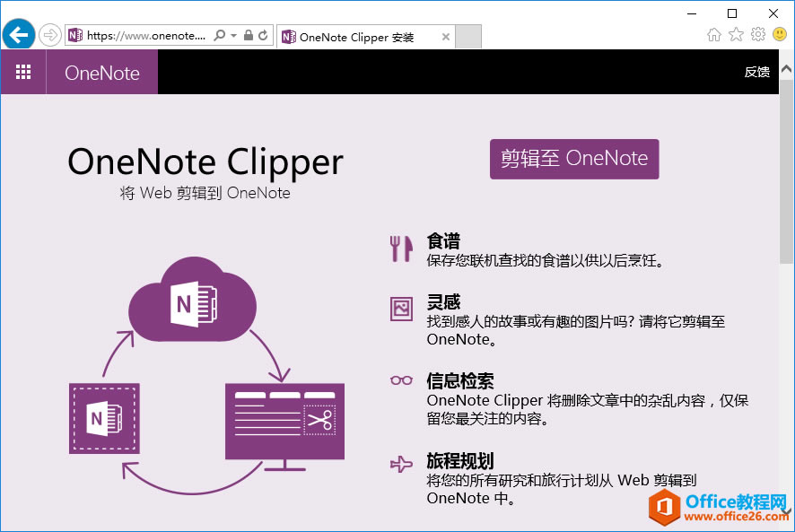Open the browser Home icon

pyautogui.click(x=713, y=34)
